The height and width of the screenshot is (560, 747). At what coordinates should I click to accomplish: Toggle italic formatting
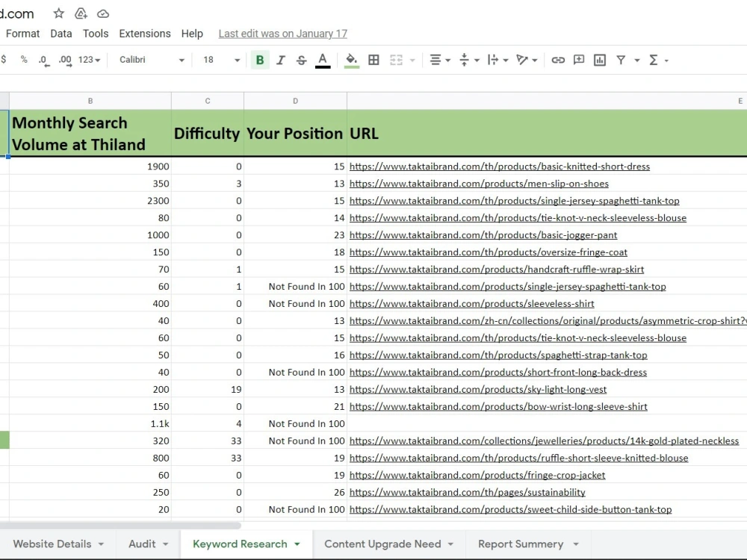click(281, 60)
